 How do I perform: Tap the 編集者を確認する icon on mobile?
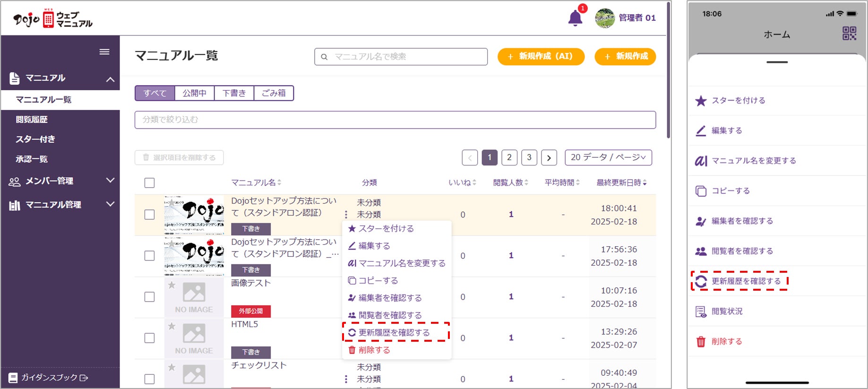click(701, 221)
